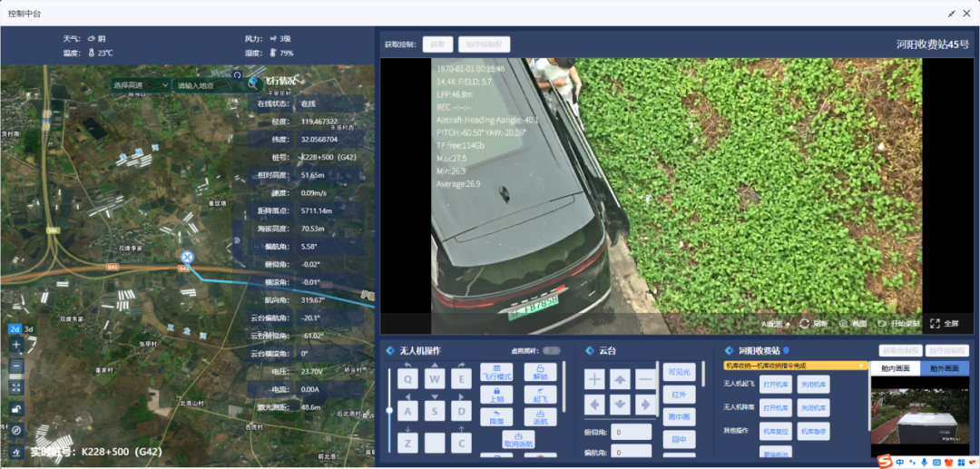
Task: Click the map compass icon
Action: pos(17,430)
